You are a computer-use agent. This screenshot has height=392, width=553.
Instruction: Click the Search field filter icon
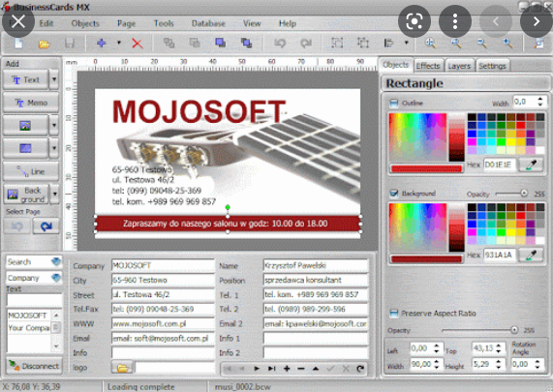(56, 262)
